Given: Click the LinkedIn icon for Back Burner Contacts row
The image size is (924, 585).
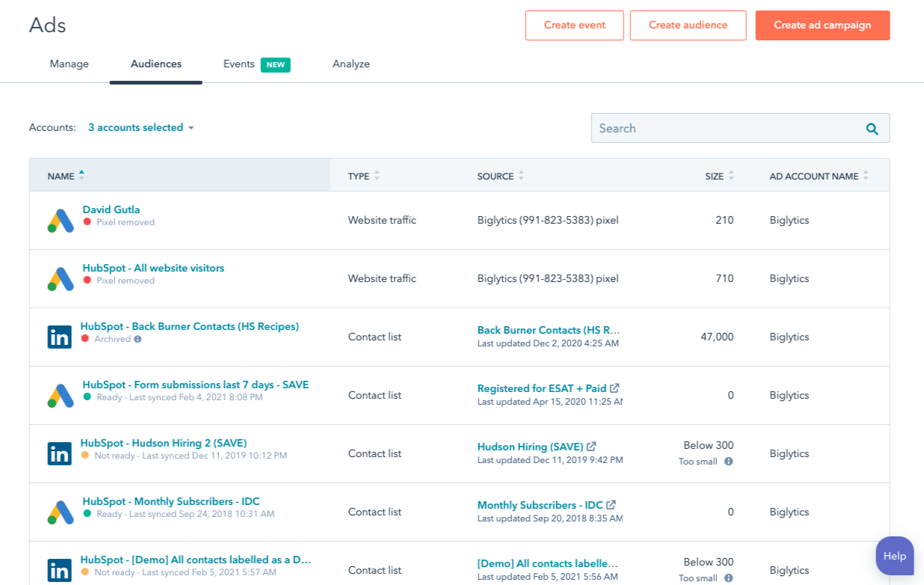Looking at the screenshot, I should coord(60,337).
